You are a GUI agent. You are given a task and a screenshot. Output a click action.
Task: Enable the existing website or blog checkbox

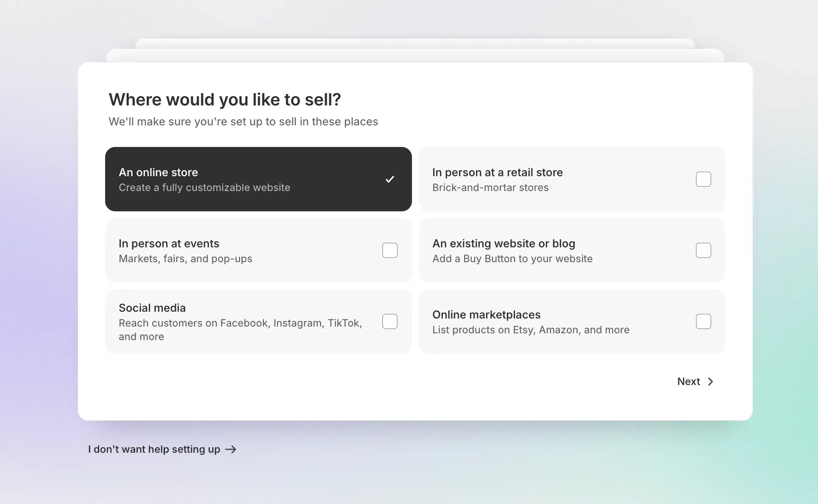tap(703, 250)
